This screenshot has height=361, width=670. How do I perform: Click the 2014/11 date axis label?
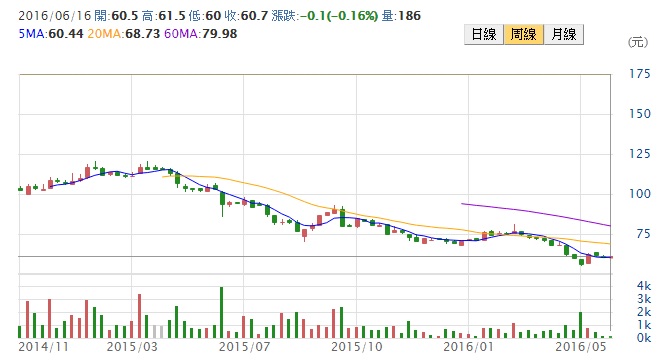click(x=44, y=346)
